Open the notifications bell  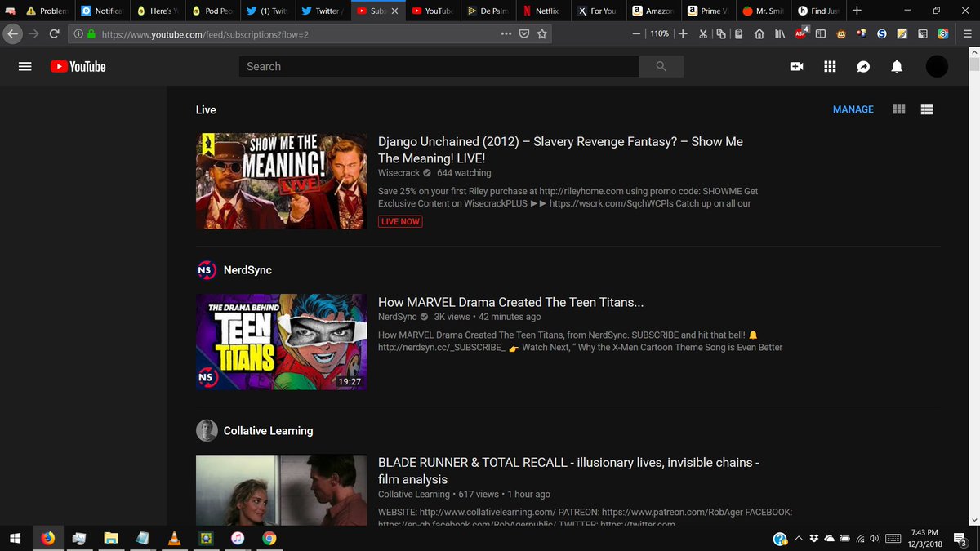tap(897, 67)
